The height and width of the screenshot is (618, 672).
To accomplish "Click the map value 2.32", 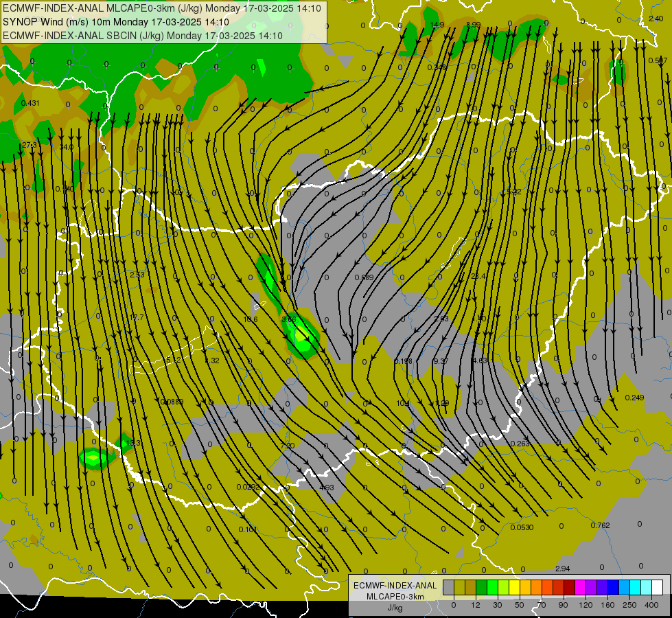I will pos(212,360).
